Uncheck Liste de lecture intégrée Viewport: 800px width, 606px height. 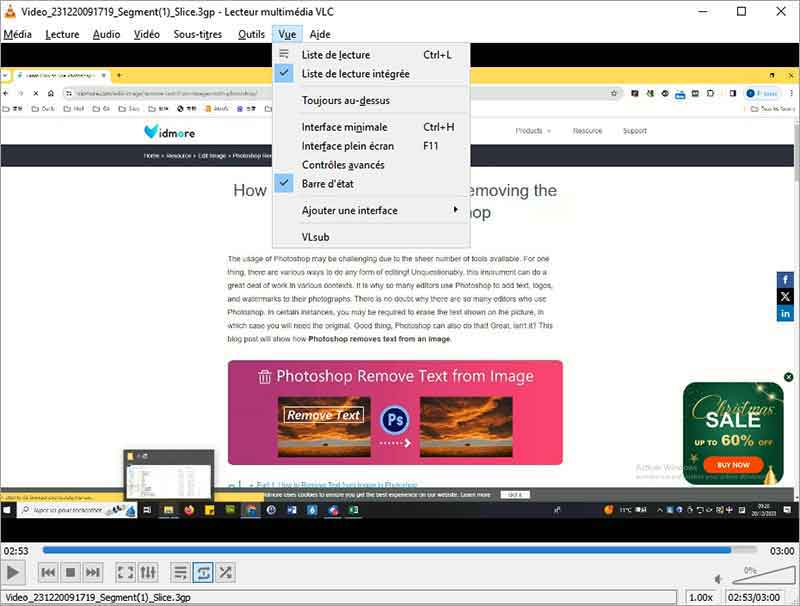pos(355,74)
